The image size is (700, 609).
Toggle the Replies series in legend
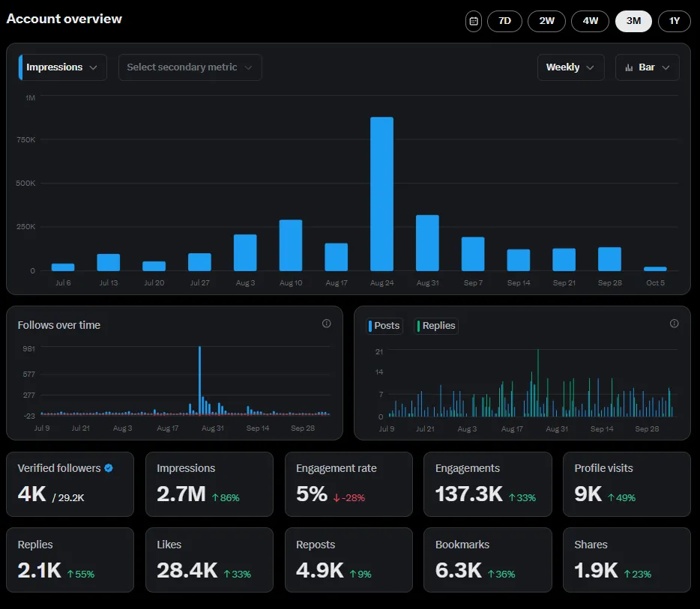click(436, 326)
